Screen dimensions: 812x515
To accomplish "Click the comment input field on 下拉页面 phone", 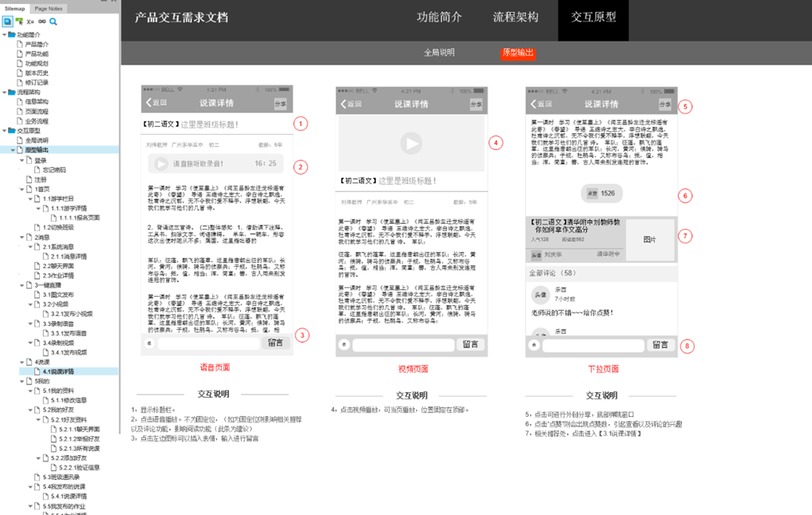I will click(x=593, y=345).
